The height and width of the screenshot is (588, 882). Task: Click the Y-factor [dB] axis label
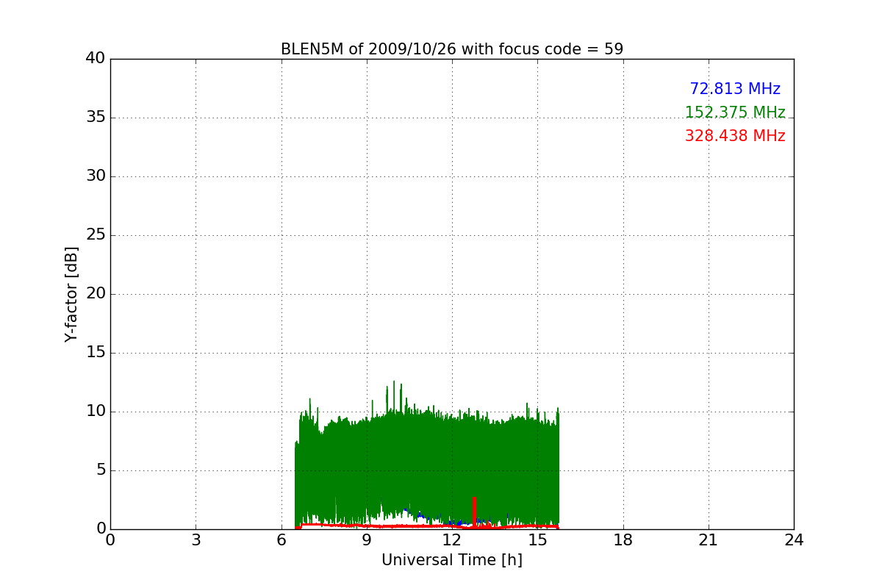point(71,294)
